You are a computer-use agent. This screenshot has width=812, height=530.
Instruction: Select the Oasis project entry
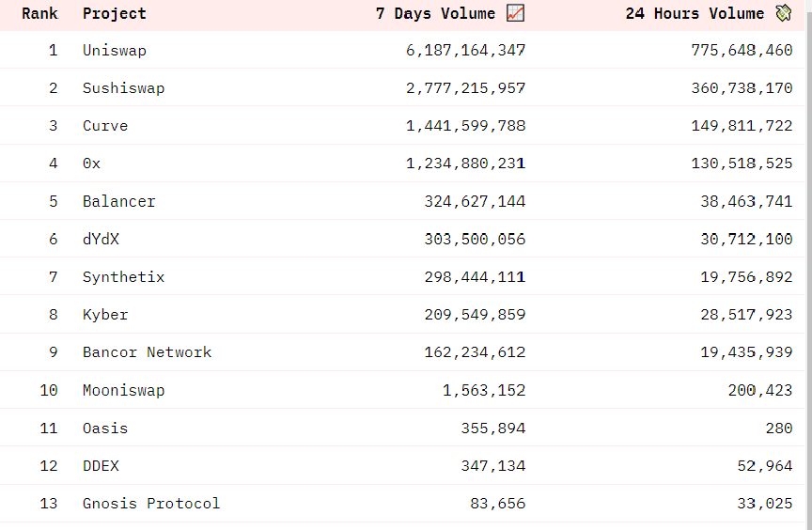[x=105, y=428]
